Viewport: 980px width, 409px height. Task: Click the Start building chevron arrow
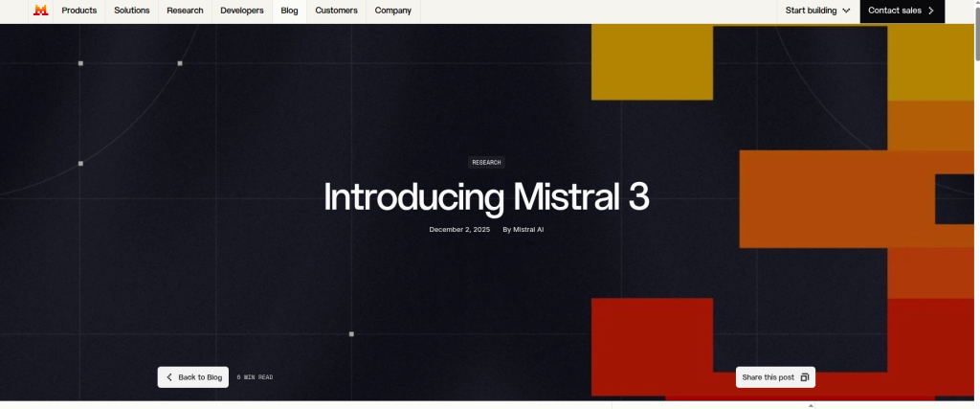[x=846, y=11]
